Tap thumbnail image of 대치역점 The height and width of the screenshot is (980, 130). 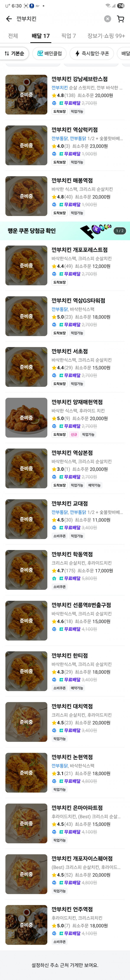[26, 722]
